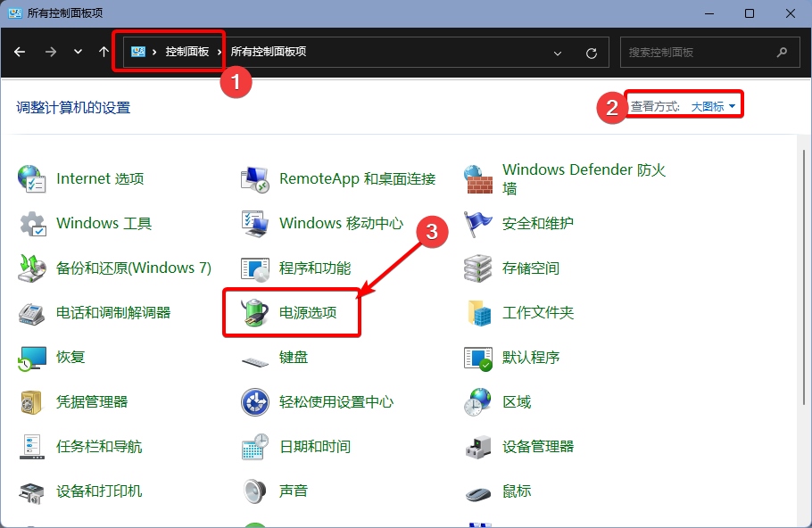Open the 日期和时间 calendar icon
Screen dimensions: 812x528
(x=255, y=447)
